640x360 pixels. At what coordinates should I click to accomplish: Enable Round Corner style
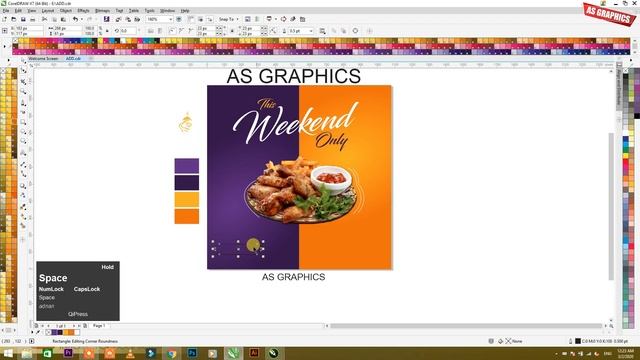(172, 31)
